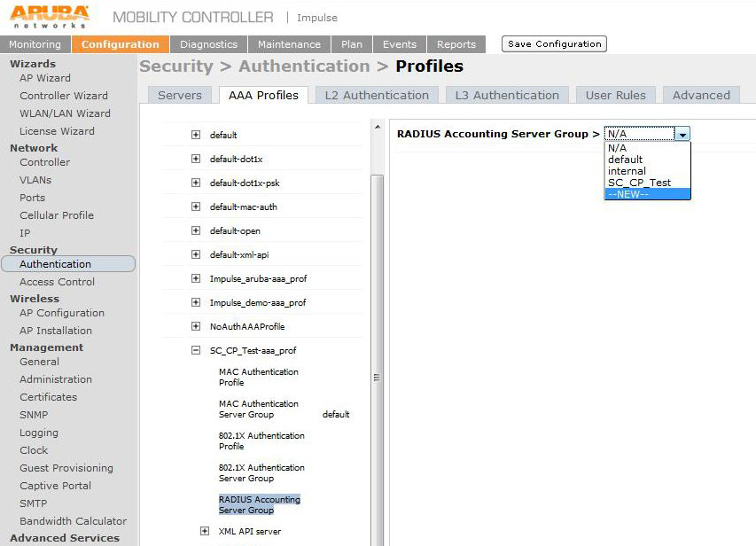The image size is (756, 546).
Task: Open Clock under Management
Action: (34, 450)
